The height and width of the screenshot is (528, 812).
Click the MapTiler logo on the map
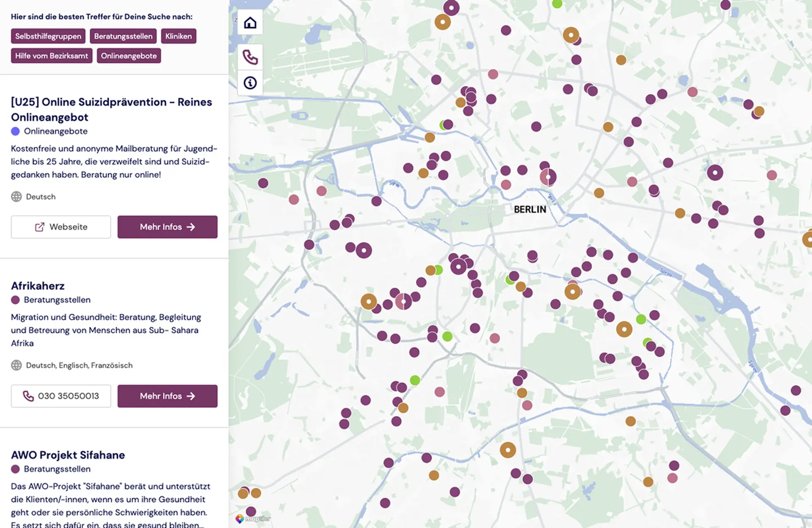253,519
